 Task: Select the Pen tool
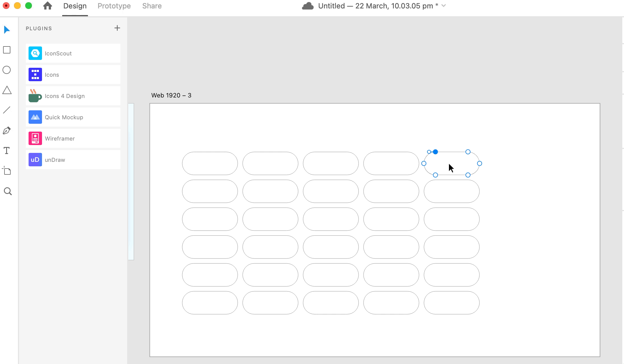[x=7, y=130]
